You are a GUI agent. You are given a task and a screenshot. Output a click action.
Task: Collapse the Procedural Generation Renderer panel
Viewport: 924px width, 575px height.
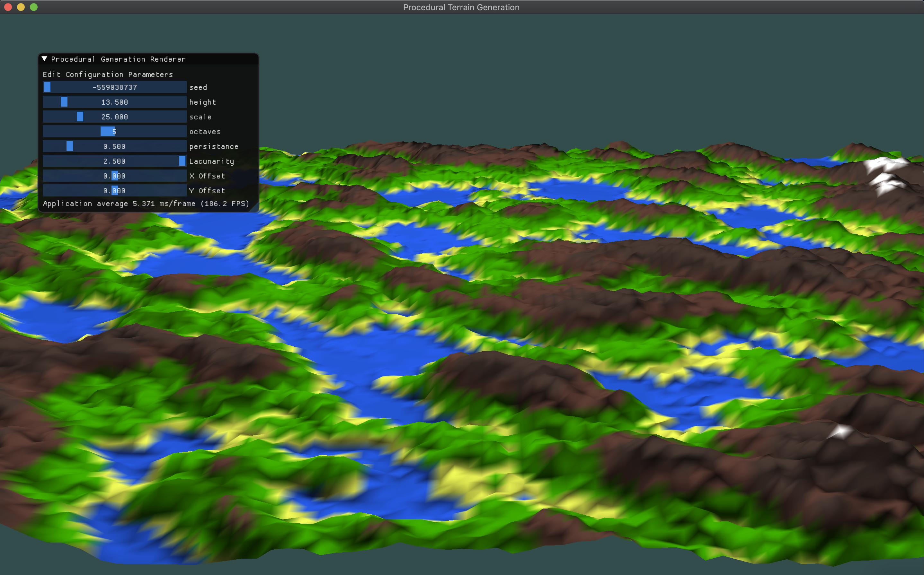(45, 58)
